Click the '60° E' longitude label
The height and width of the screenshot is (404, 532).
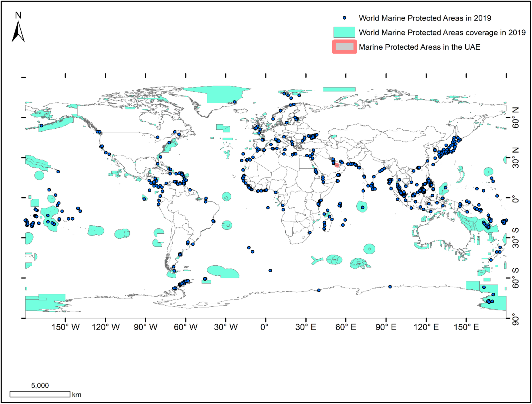click(x=346, y=327)
